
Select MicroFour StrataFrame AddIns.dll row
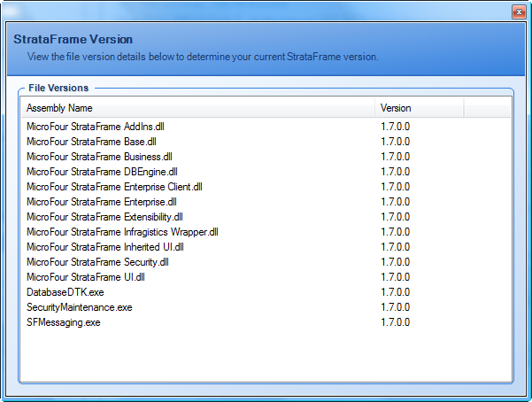(96, 127)
